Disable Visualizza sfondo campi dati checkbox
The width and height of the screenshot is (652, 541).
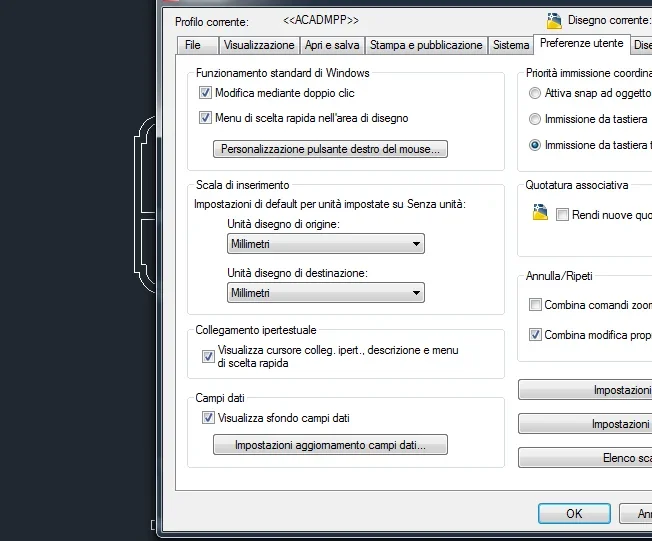tap(208, 417)
